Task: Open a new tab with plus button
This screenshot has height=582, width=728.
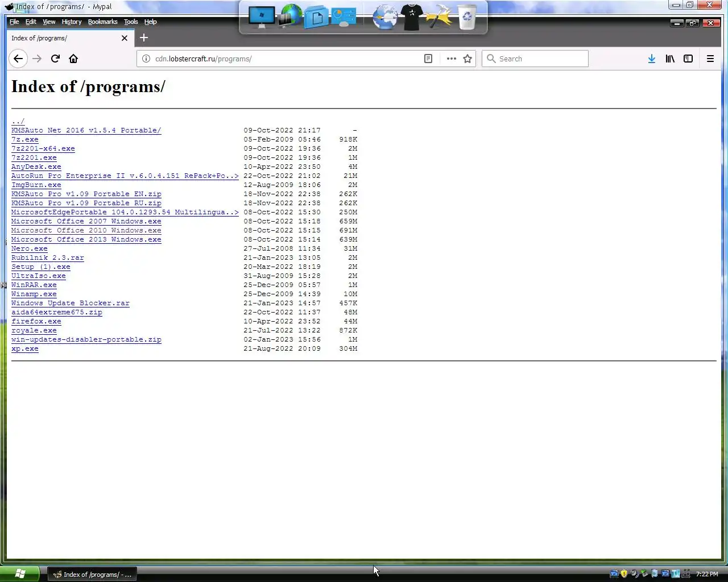Action: (x=144, y=38)
